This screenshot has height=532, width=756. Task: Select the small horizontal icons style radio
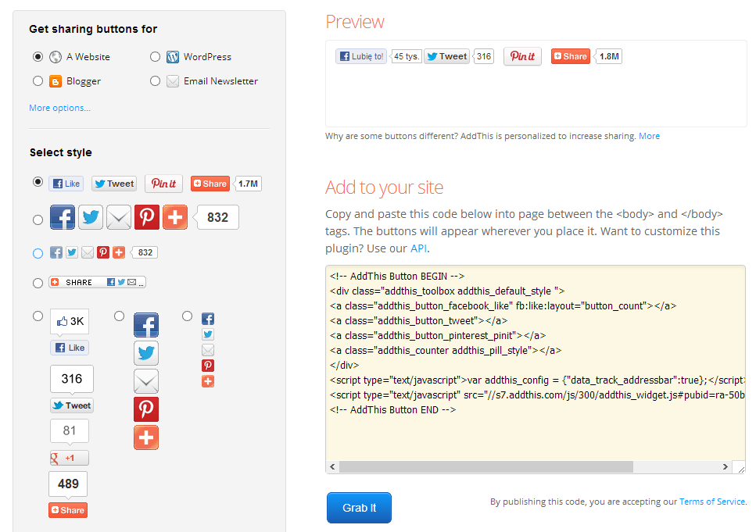tap(38, 253)
